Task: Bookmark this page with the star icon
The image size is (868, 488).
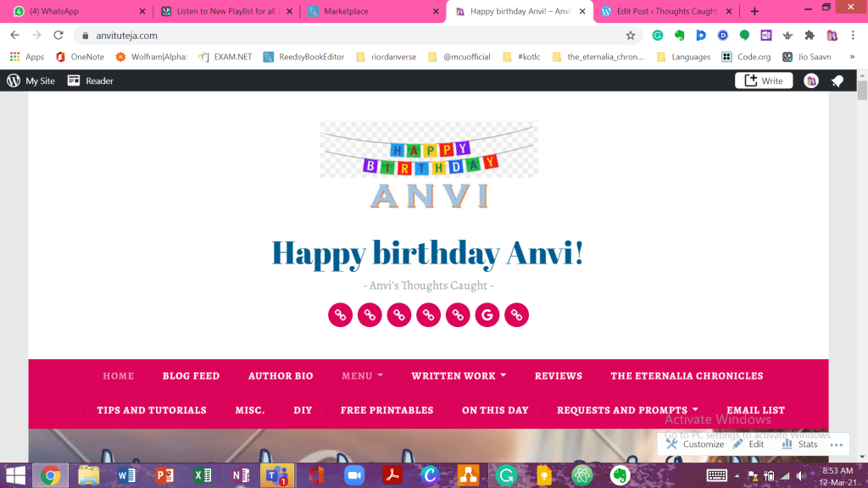Action: tap(631, 36)
